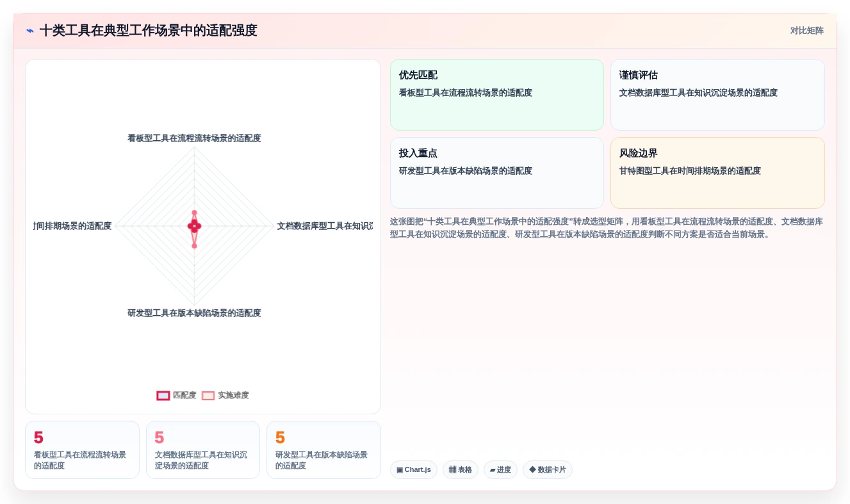
Task: Click the orange 5 研发型工具 stat card
Action: [x=323, y=450]
